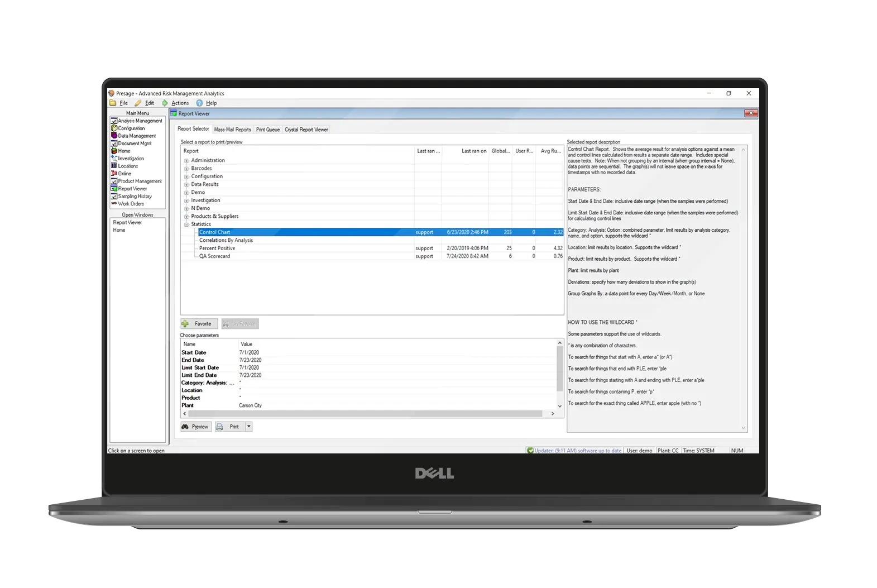877x588 pixels.
Task: Open Sampling History icon in Main Menu
Action: coord(114,196)
